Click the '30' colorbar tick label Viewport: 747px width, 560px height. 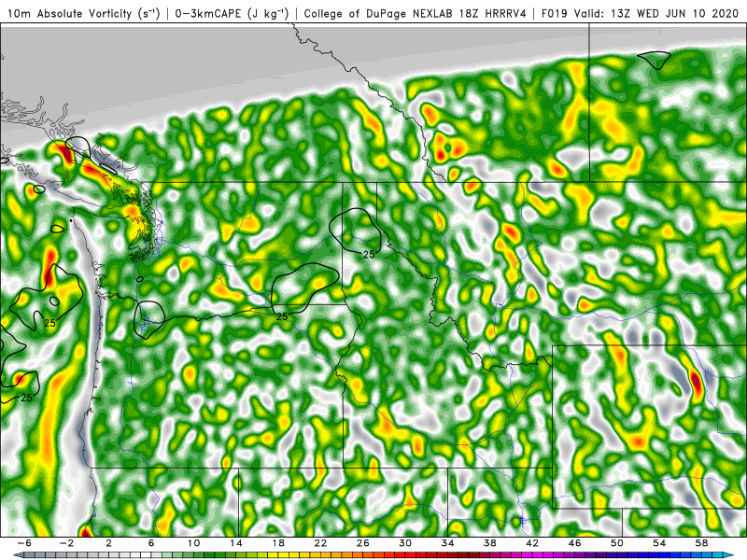tap(405, 543)
